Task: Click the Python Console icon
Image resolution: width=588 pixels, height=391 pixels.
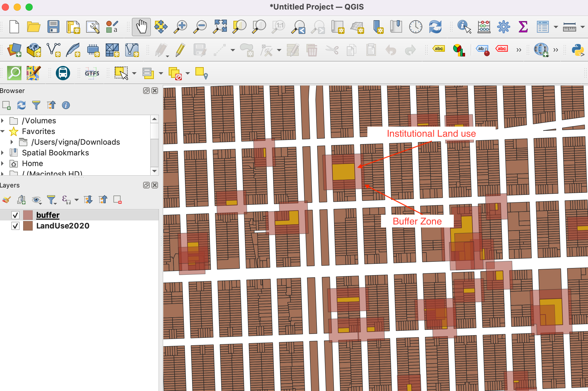Action: click(x=578, y=50)
